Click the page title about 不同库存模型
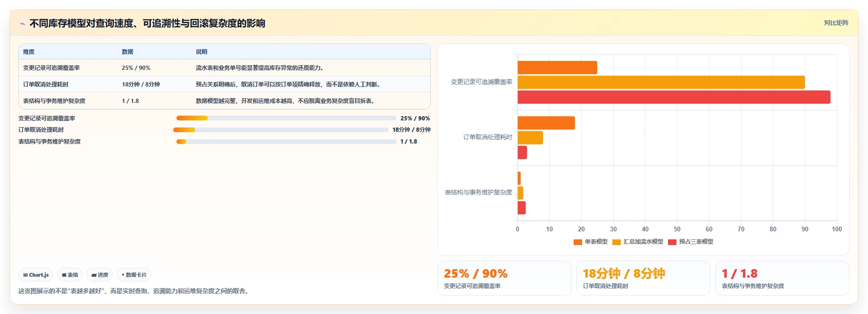This screenshot has width=868, height=314. pos(147,23)
